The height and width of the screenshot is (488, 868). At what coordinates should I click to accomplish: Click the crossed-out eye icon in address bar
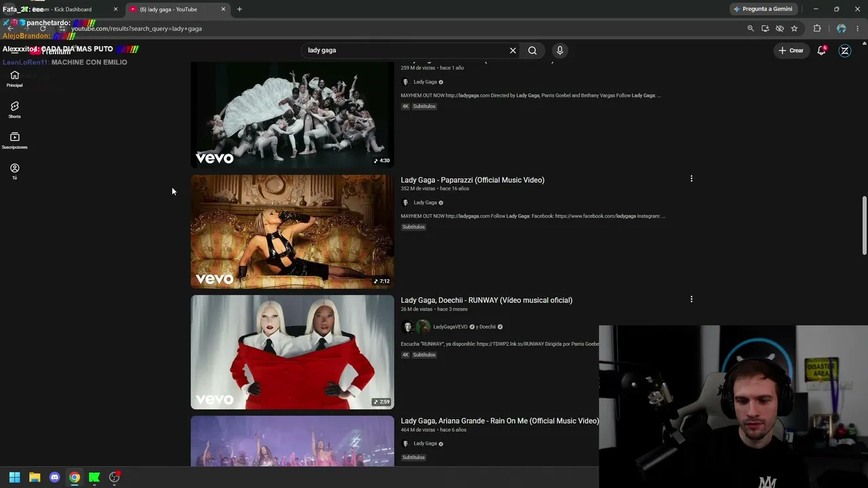click(x=780, y=28)
